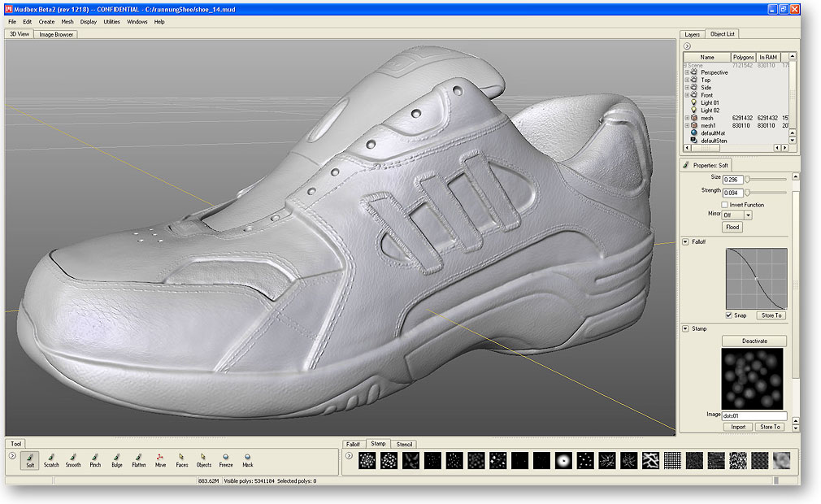Open the Falloff tray tab
Viewport: 821px width, 504px height.
click(353, 445)
